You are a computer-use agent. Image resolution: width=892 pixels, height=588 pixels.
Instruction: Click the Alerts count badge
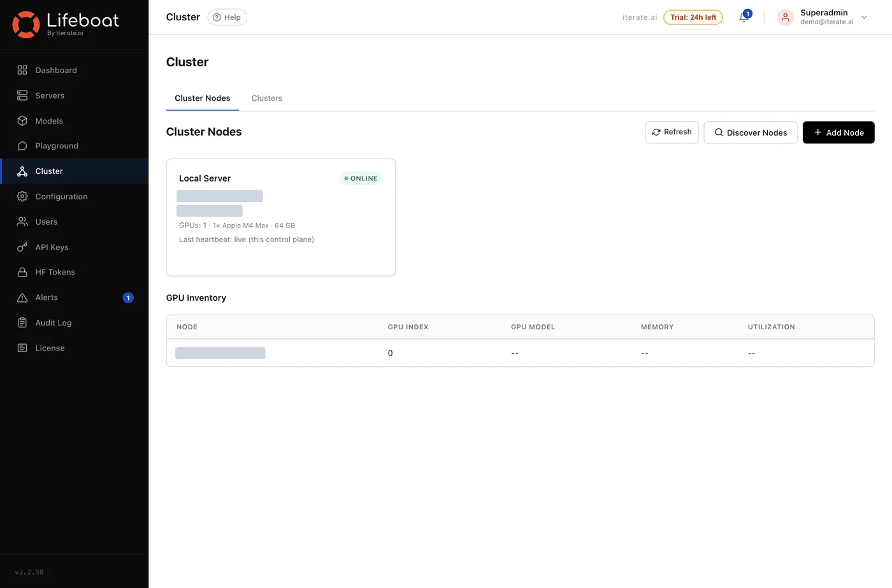pyautogui.click(x=128, y=298)
